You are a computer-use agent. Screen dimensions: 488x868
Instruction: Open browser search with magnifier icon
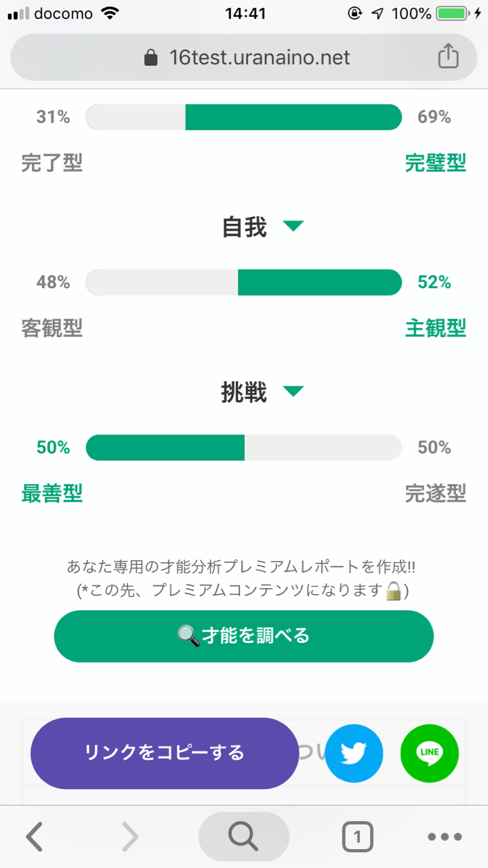243,837
